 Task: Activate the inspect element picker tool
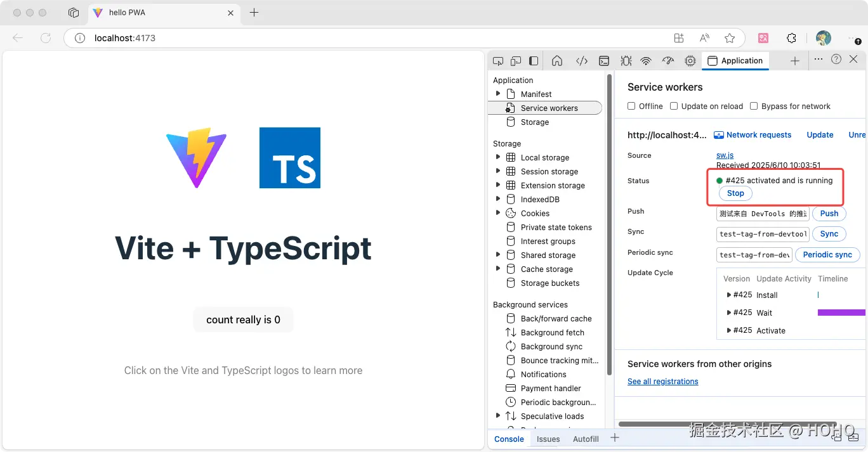click(498, 61)
